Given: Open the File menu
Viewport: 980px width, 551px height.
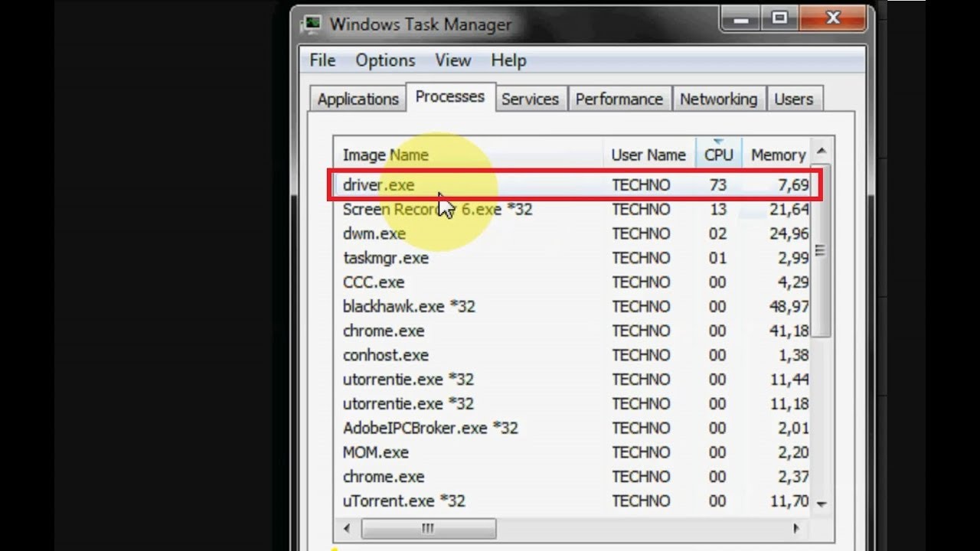Looking at the screenshot, I should pyautogui.click(x=322, y=60).
